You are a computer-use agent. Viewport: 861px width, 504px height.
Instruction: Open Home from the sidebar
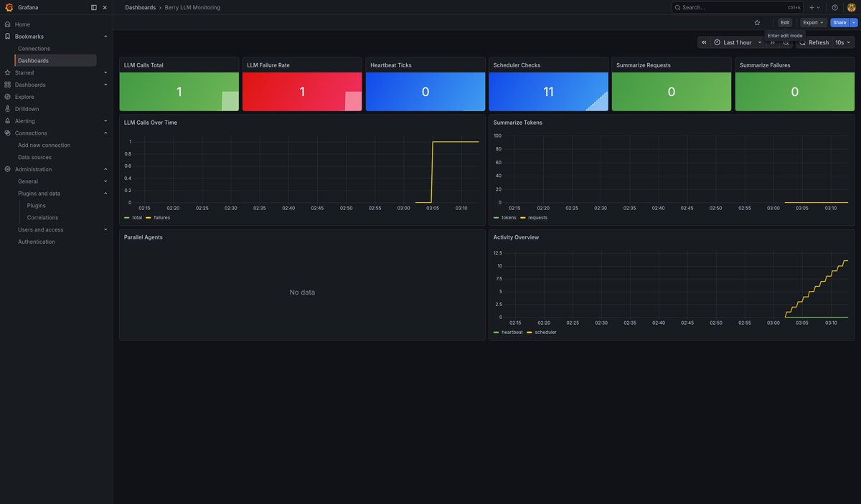[22, 24]
